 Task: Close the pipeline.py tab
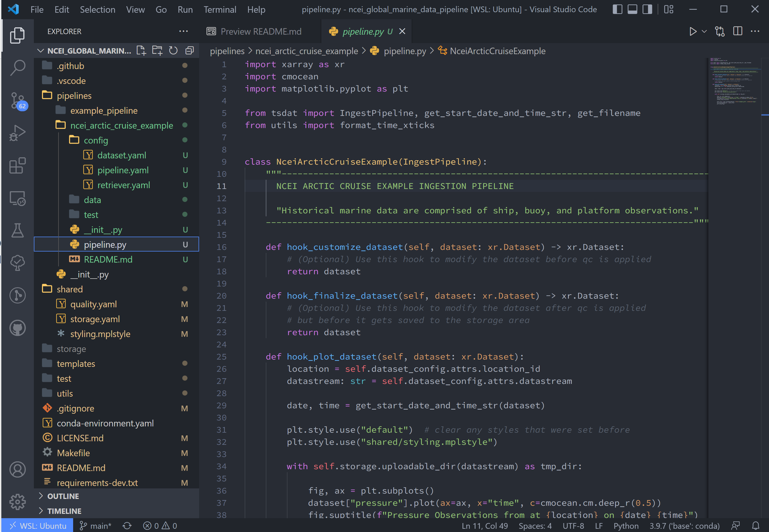click(402, 31)
